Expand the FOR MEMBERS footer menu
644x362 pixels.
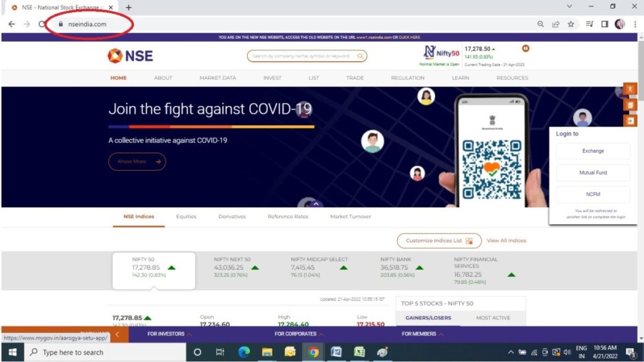pyautogui.click(x=422, y=334)
